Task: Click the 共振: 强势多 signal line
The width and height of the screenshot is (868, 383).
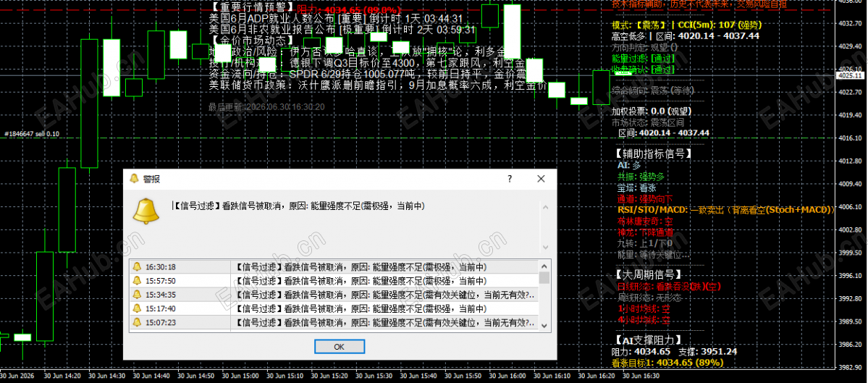Action: point(641,177)
